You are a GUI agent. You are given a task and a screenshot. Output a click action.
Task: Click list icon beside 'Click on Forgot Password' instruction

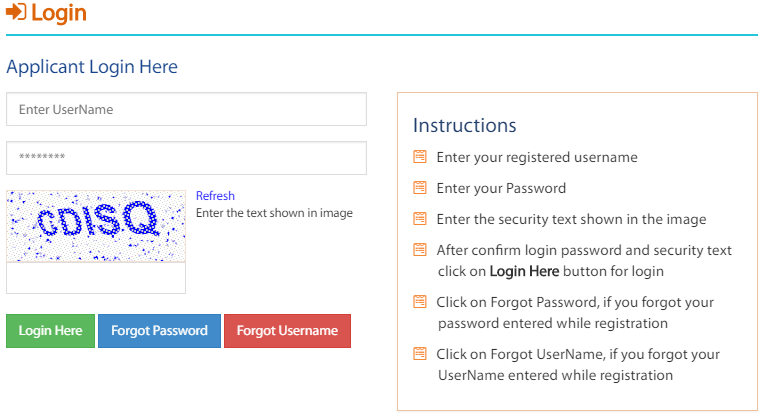tap(420, 301)
